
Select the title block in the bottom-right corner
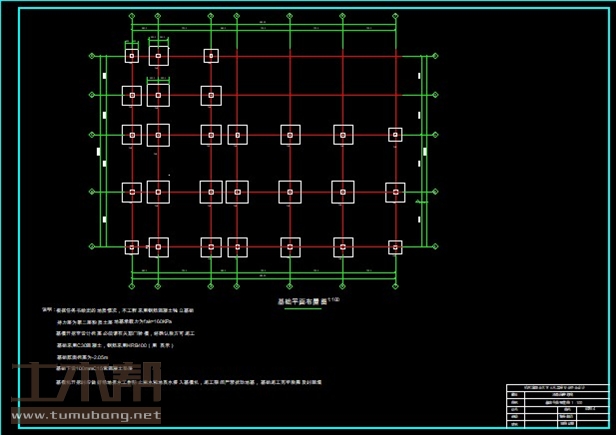558,406
